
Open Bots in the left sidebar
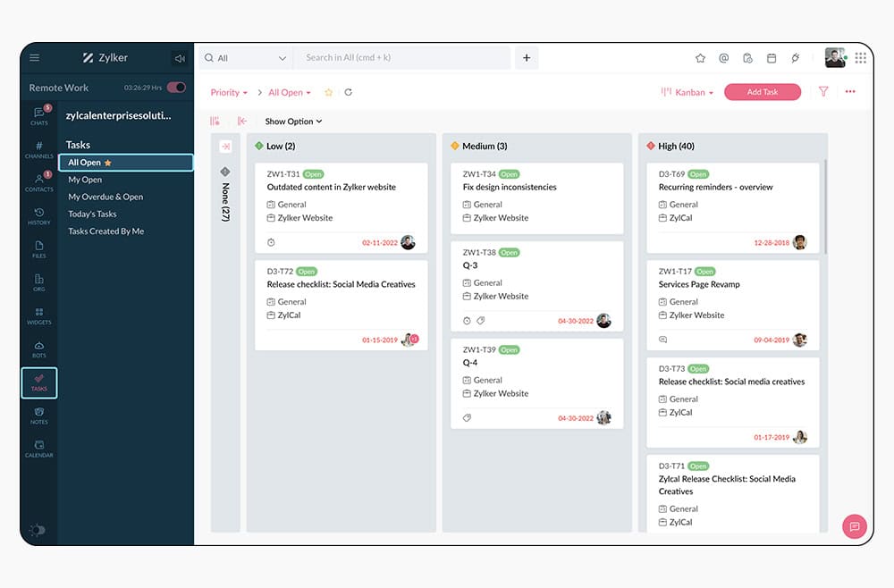(x=38, y=349)
